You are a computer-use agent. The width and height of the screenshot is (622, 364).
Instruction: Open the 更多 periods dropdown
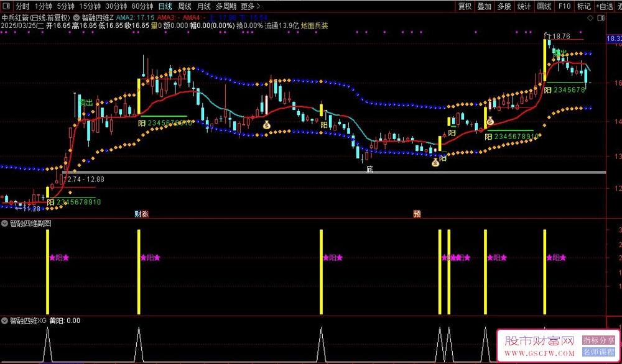[250, 6]
